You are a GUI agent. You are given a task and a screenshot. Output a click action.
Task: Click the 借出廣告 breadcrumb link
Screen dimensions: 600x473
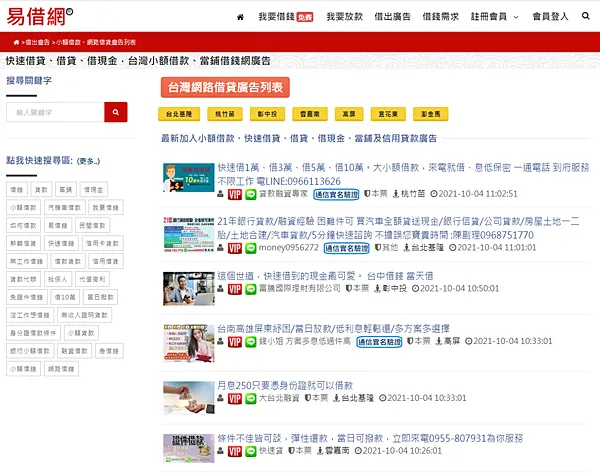click(x=37, y=42)
